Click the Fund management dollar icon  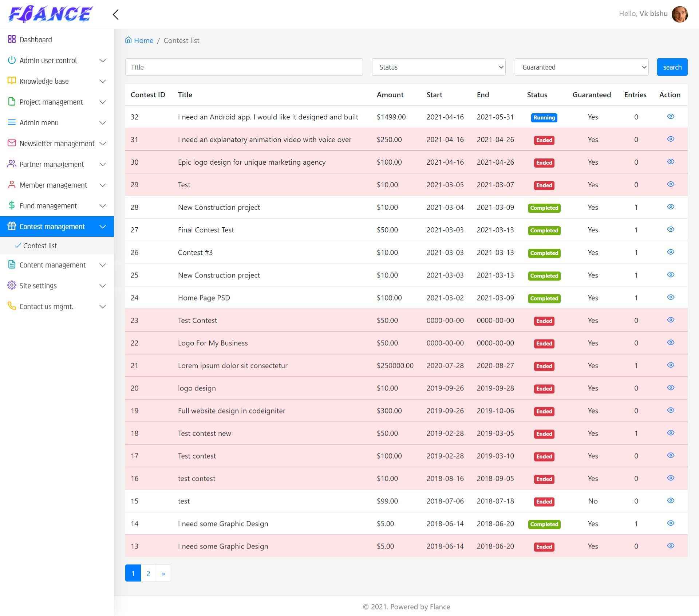(12, 205)
